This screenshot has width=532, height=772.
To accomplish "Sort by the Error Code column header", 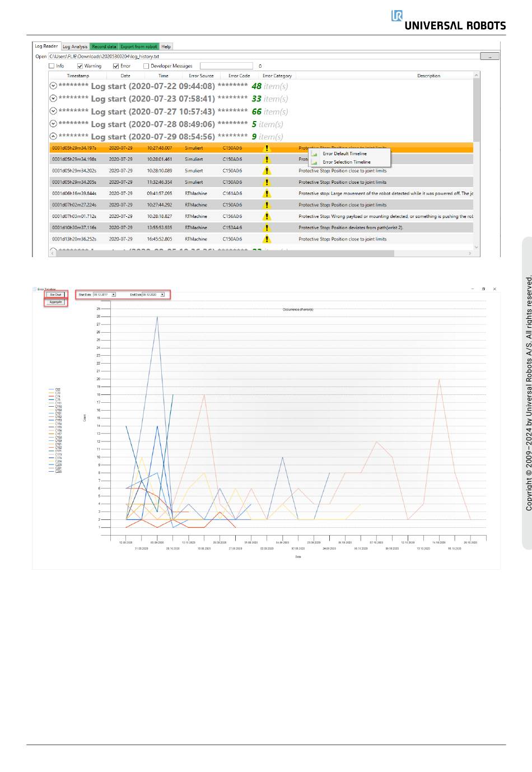I will (239, 76).
